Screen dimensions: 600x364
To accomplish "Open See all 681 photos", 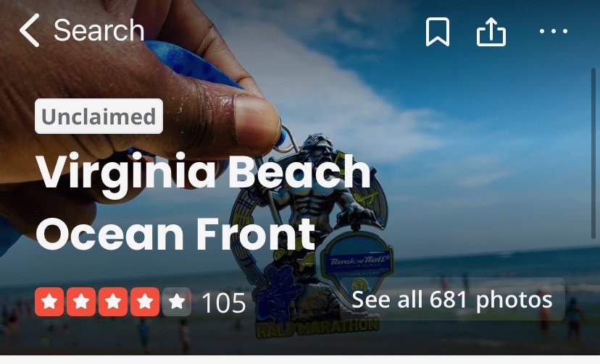I will pyautogui.click(x=452, y=300).
